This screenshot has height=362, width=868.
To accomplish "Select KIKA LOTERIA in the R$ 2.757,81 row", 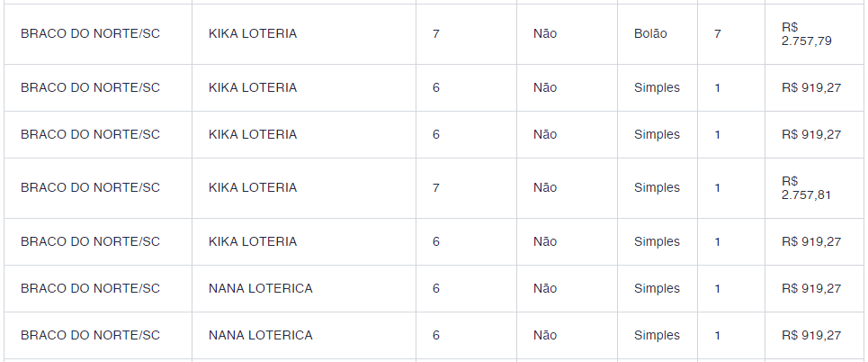I will (x=253, y=187).
